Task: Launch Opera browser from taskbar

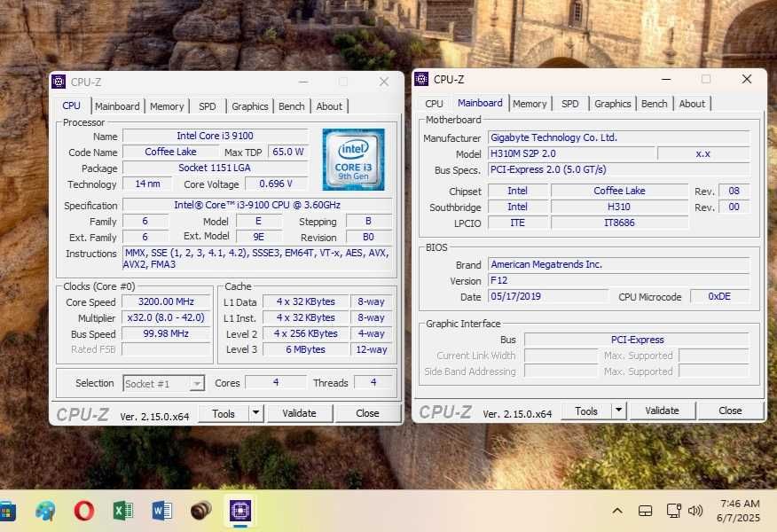Action: pos(83,511)
